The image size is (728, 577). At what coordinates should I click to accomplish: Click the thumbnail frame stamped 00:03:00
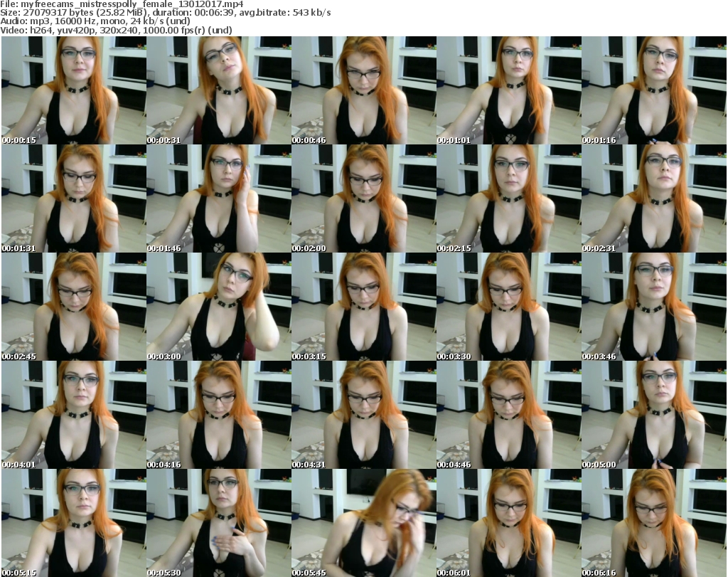tap(219, 307)
